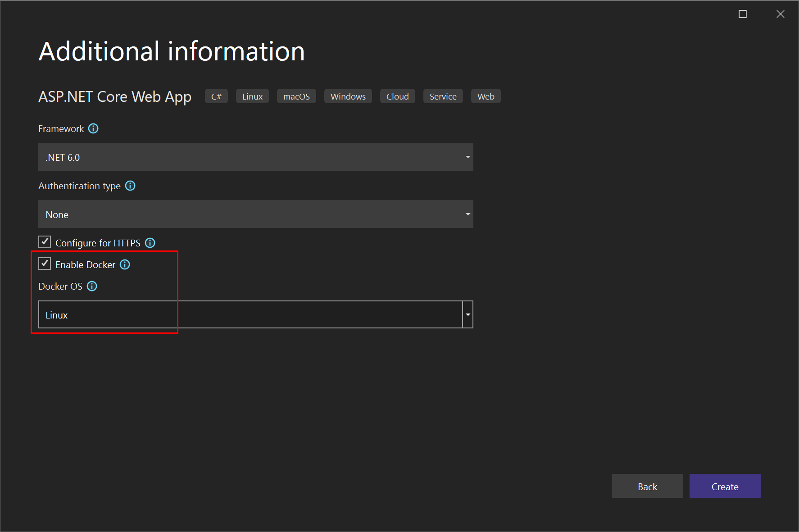Click the Authentication type info icon
Screen dimensions: 799x532
click(130, 186)
